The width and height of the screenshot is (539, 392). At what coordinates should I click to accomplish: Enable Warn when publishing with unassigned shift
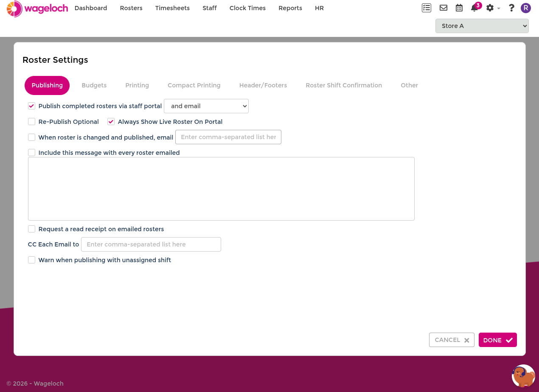pyautogui.click(x=31, y=260)
